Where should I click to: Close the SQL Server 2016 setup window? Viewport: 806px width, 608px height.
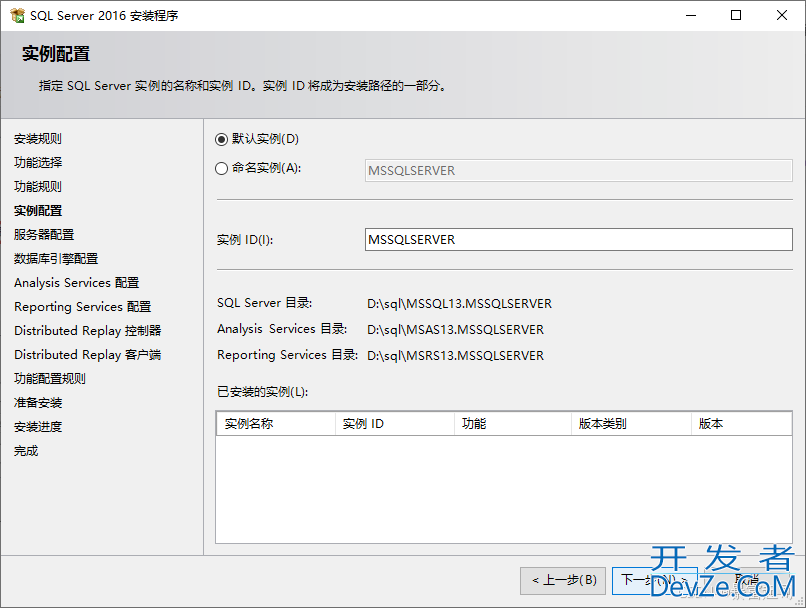pos(781,15)
